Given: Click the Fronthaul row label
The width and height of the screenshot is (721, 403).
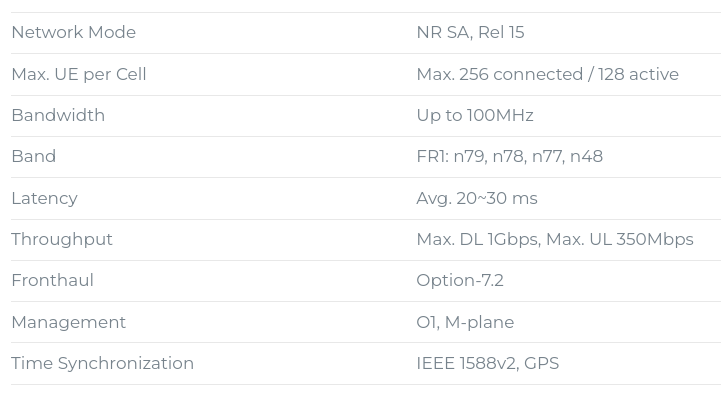Looking at the screenshot, I should pos(52,280).
